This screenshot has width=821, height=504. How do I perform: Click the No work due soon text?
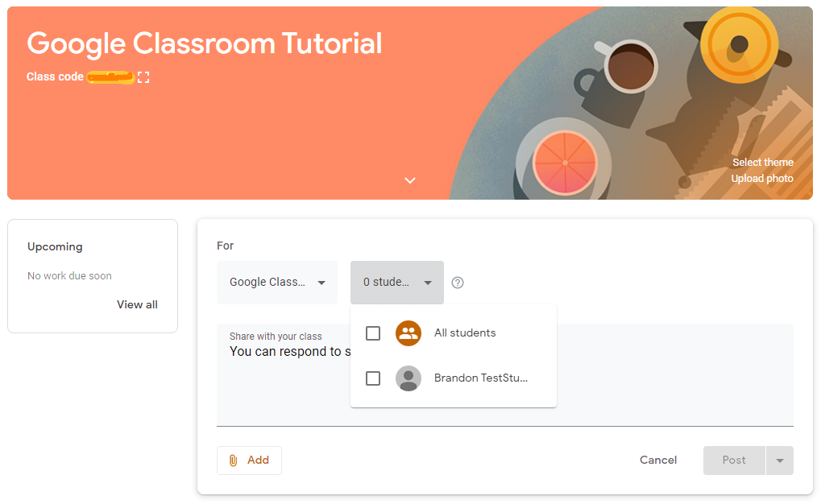[69, 276]
